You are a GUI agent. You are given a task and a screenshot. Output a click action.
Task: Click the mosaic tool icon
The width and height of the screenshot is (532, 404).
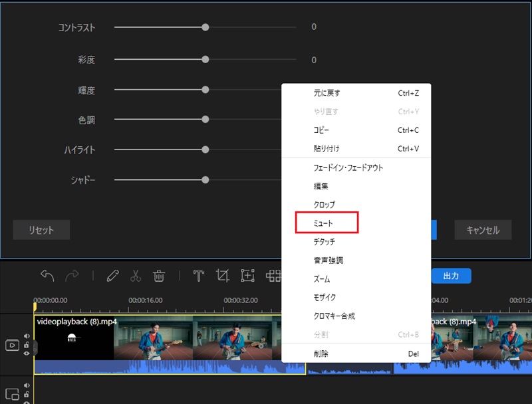(273, 276)
